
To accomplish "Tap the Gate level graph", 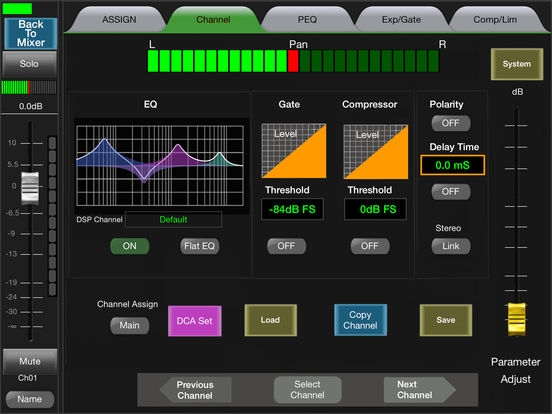I will [294, 151].
